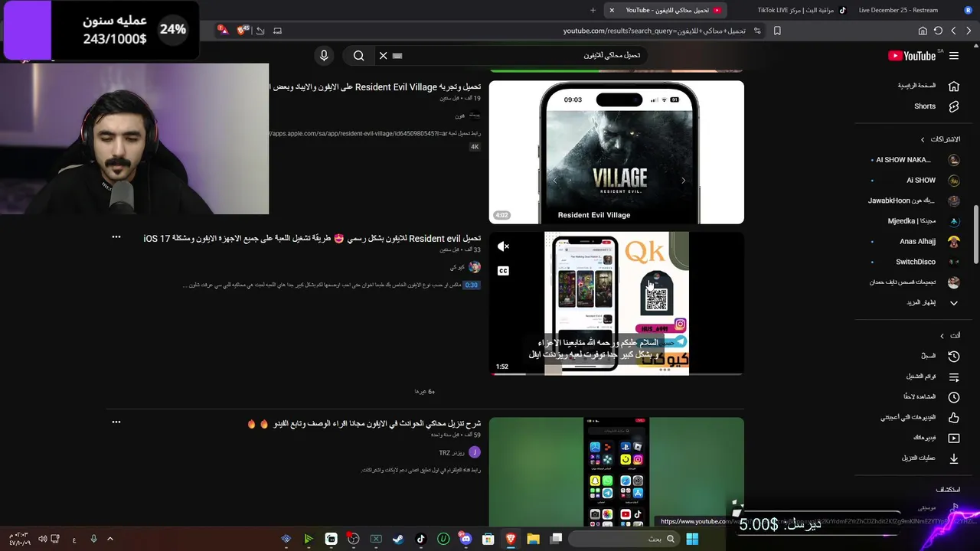Jump to 0:30 chapter in video description
The image size is (980, 551).
[471, 285]
